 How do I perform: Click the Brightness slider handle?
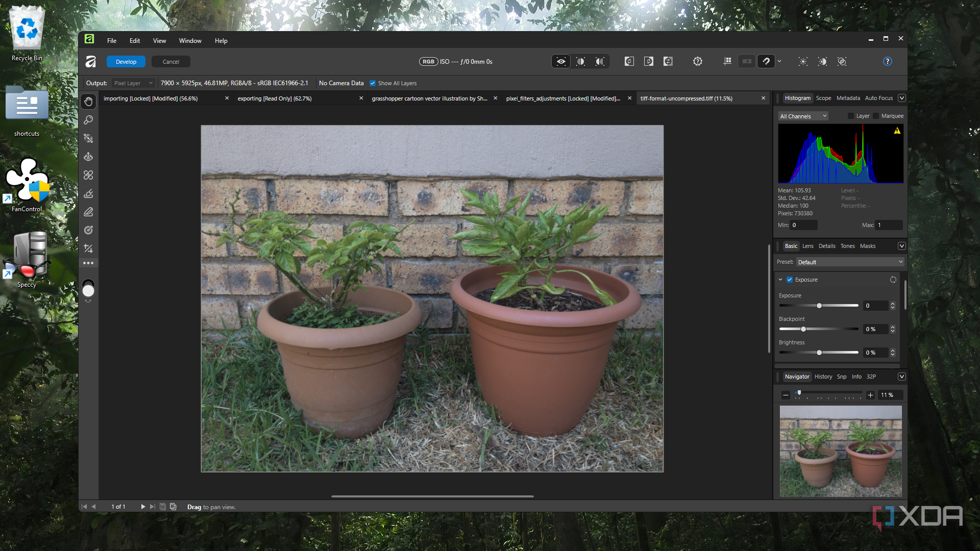point(819,353)
